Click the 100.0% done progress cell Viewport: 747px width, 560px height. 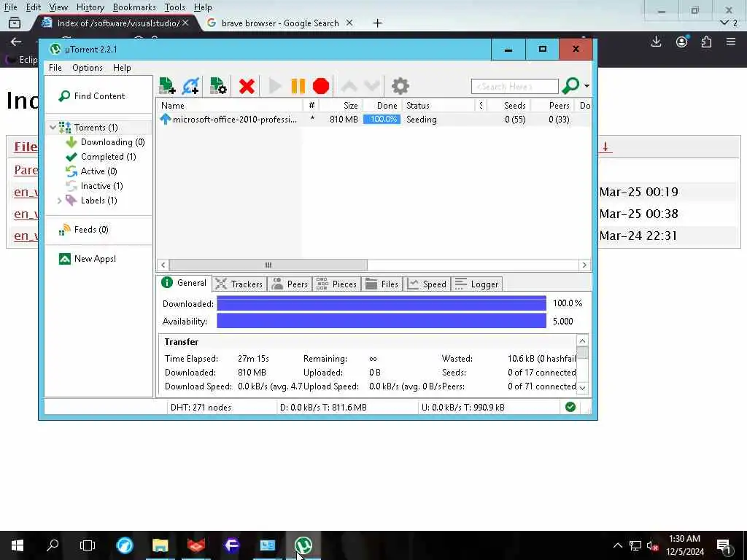(382, 120)
